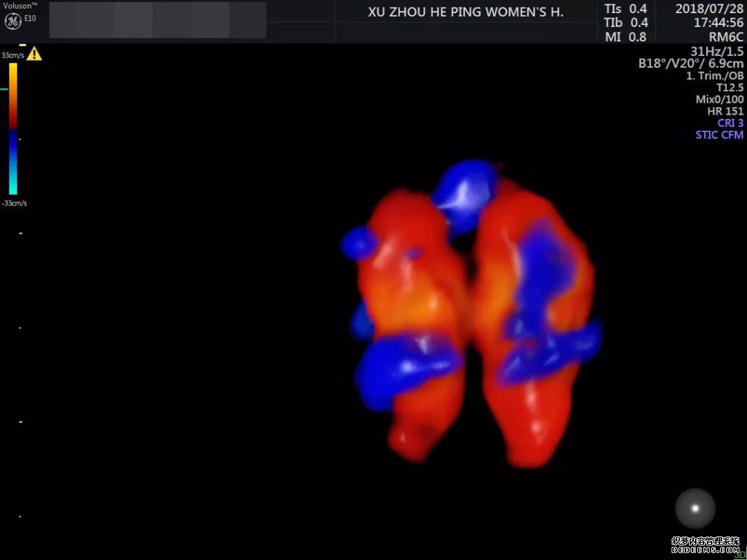Click the hospital name header text
Viewport: 747px width, 560px height.
465,12
